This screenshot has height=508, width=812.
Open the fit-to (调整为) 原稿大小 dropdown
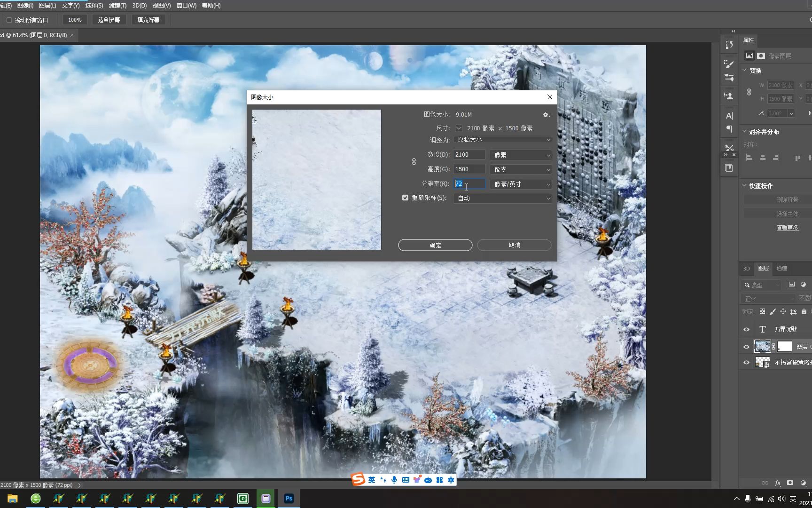click(502, 140)
